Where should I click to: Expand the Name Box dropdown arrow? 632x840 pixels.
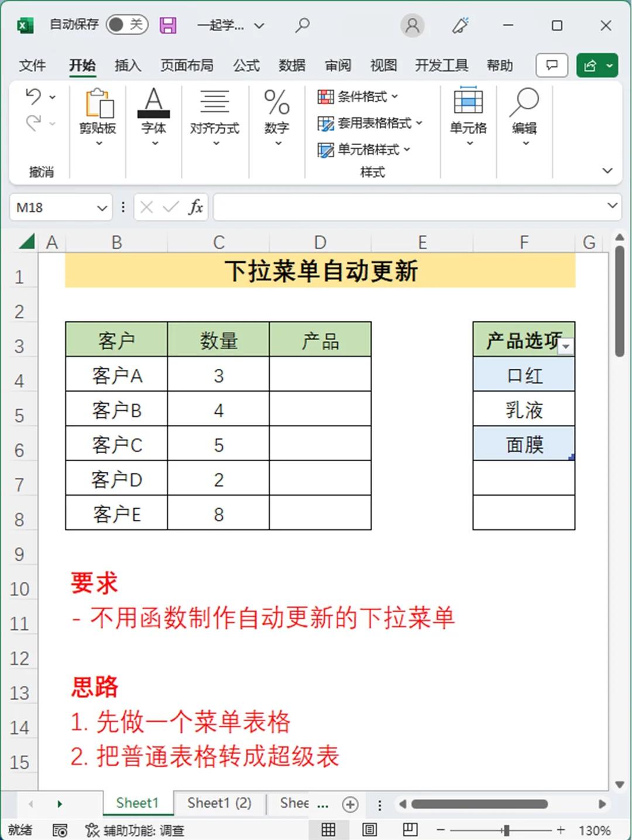coord(102,208)
